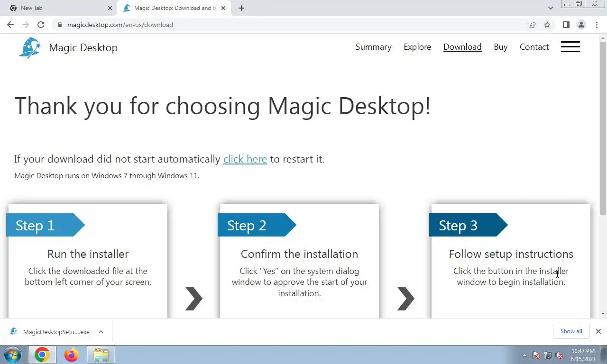Click the muted volume tray icon
Viewport: 607px width, 364px height.
point(559,355)
